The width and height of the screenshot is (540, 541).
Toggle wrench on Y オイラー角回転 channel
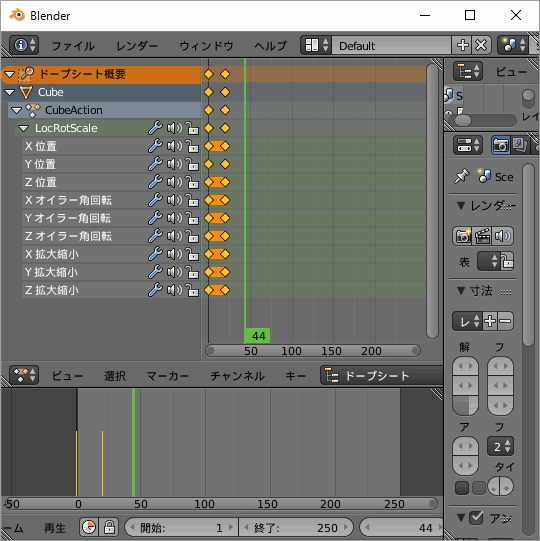155,218
